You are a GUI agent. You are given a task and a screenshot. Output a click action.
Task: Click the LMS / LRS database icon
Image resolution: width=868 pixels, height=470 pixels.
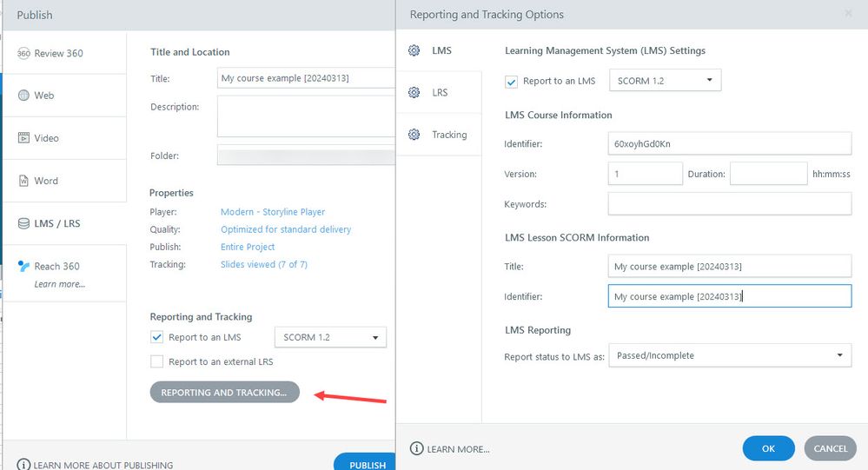23,223
